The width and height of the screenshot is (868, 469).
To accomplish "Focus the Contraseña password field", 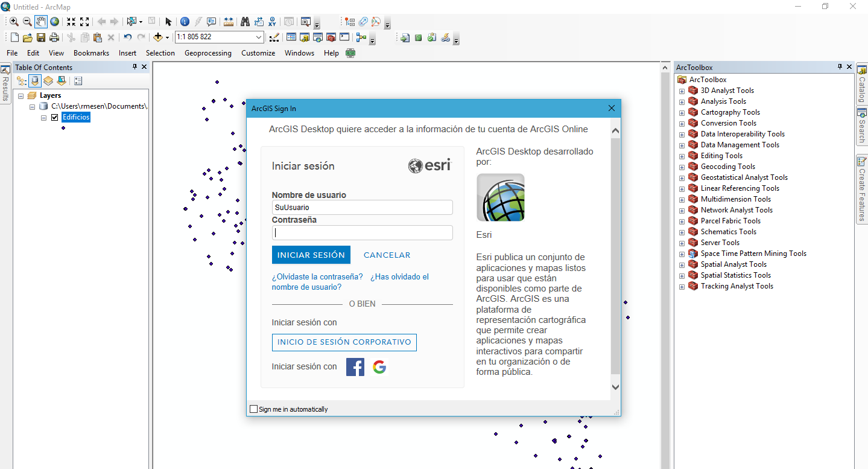I will 363,233.
